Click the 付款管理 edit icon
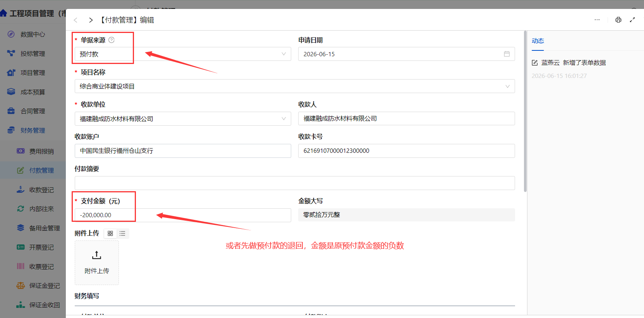Image resolution: width=644 pixels, height=318 pixels. tap(21, 170)
